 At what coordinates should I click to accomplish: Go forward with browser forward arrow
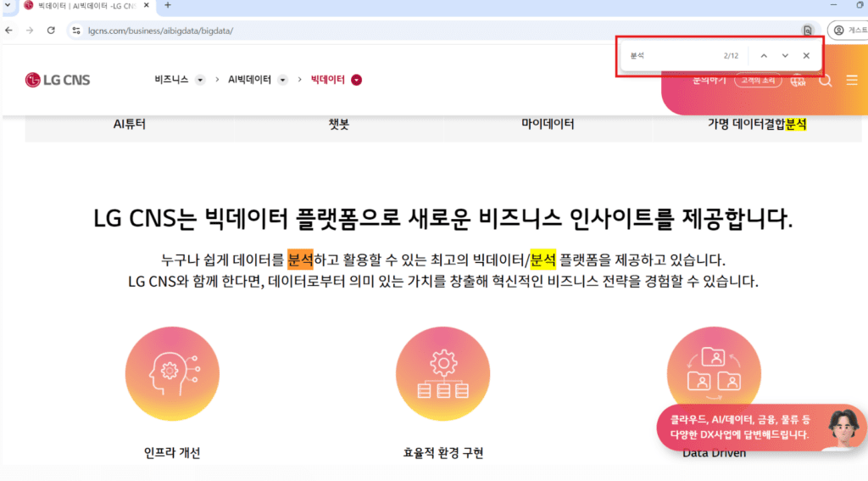[x=30, y=31]
